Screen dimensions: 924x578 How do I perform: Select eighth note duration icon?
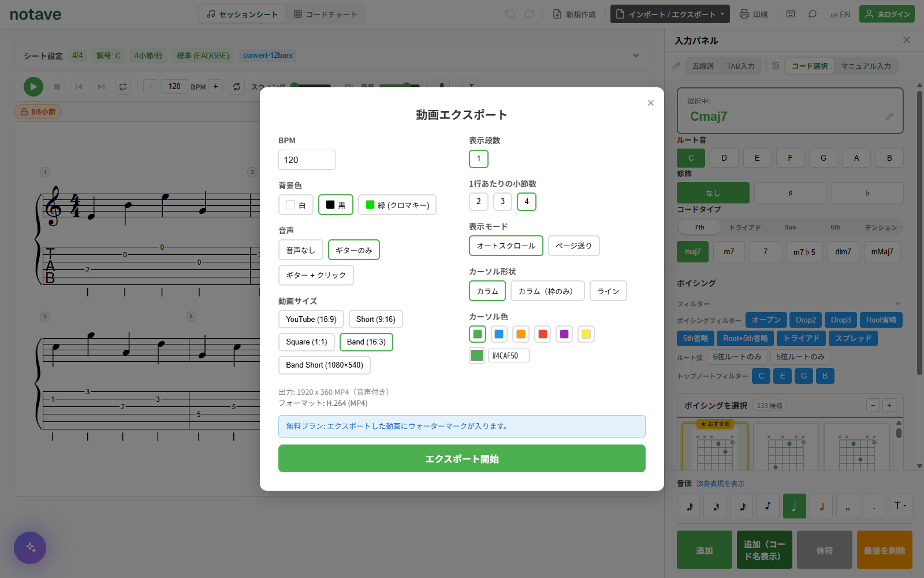click(x=768, y=506)
